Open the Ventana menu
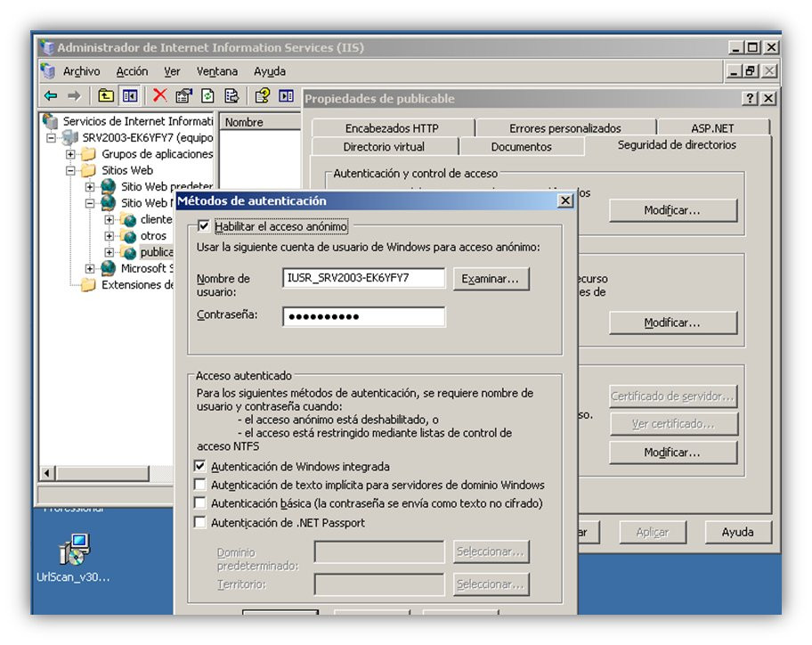Viewport: 812px width, 645px height. coord(217,71)
